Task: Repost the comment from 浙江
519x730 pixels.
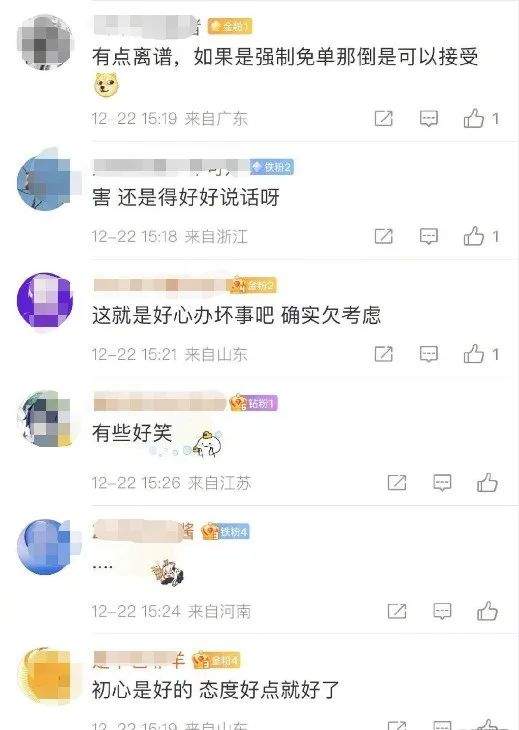Action: coord(384,236)
